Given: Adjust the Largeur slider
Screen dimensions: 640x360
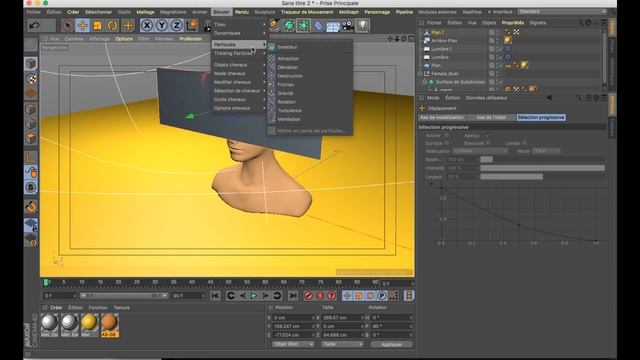Looking at the screenshot, I should (542, 177).
